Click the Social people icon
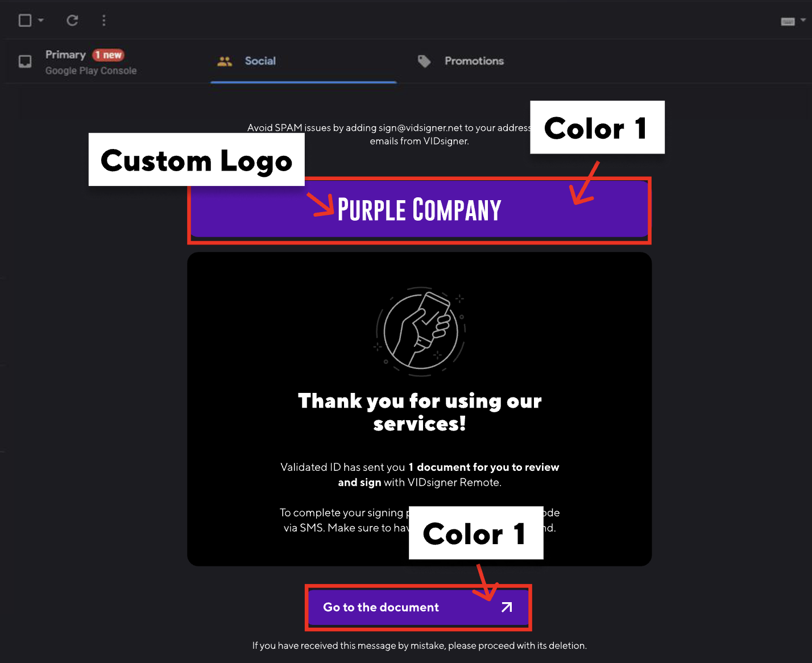Screen dimensions: 812x663 coord(225,61)
